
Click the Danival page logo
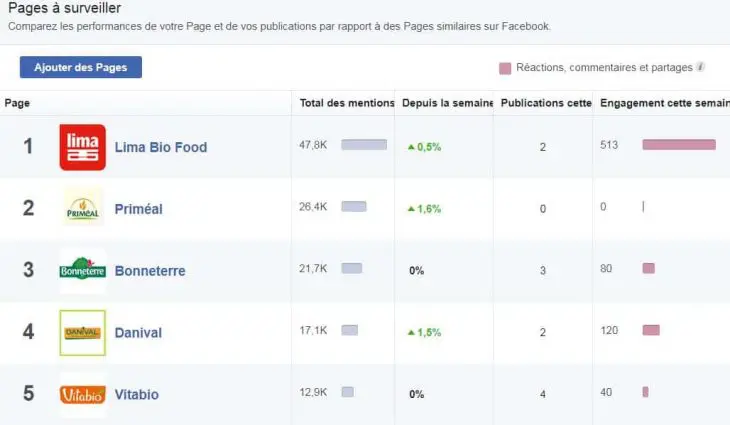(x=82, y=332)
